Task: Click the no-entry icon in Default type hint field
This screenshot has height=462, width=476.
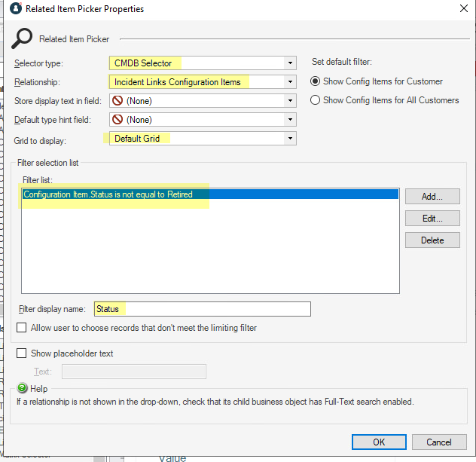Action: pos(117,119)
